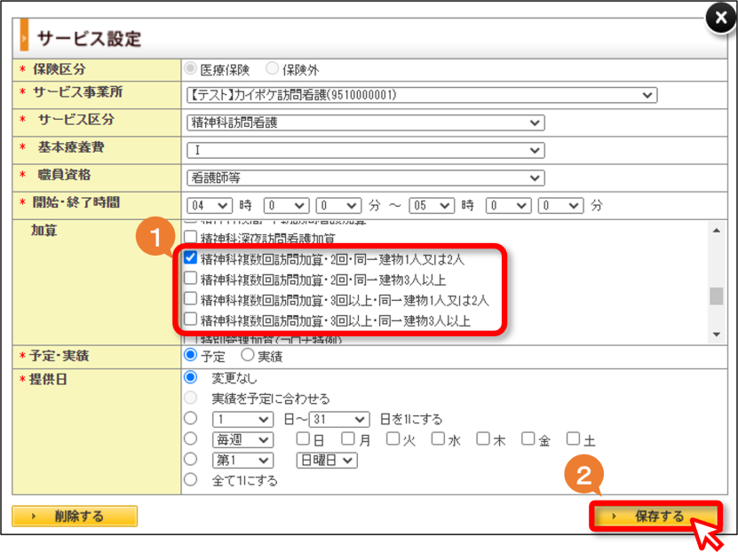Click the 削除する button
738x560 pixels.
tap(75, 517)
